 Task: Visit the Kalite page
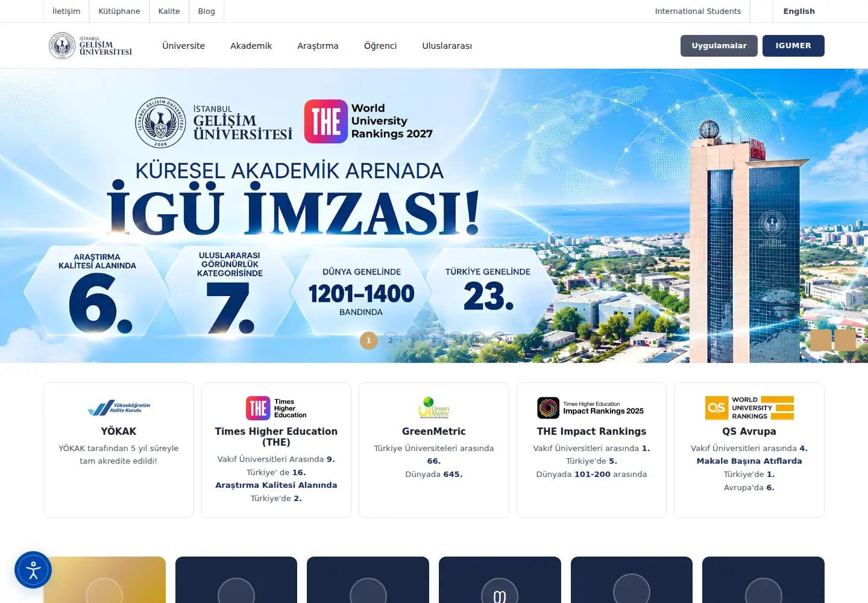tap(169, 11)
